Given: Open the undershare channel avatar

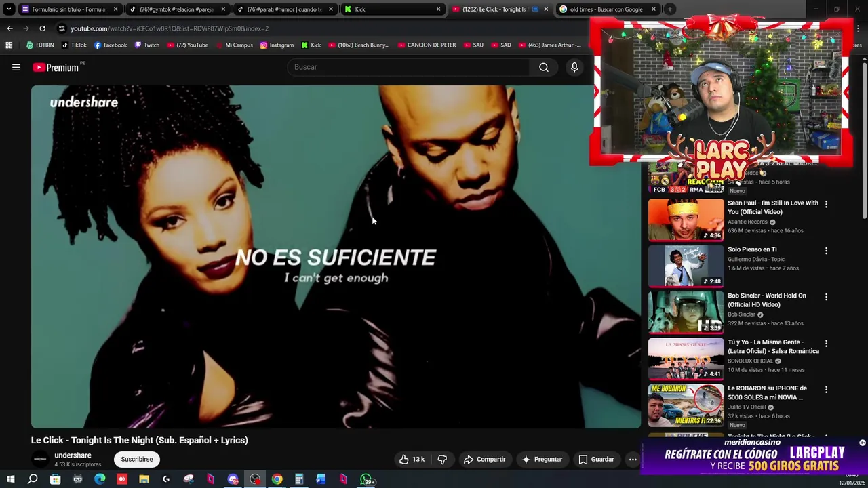Looking at the screenshot, I should pos(40,459).
